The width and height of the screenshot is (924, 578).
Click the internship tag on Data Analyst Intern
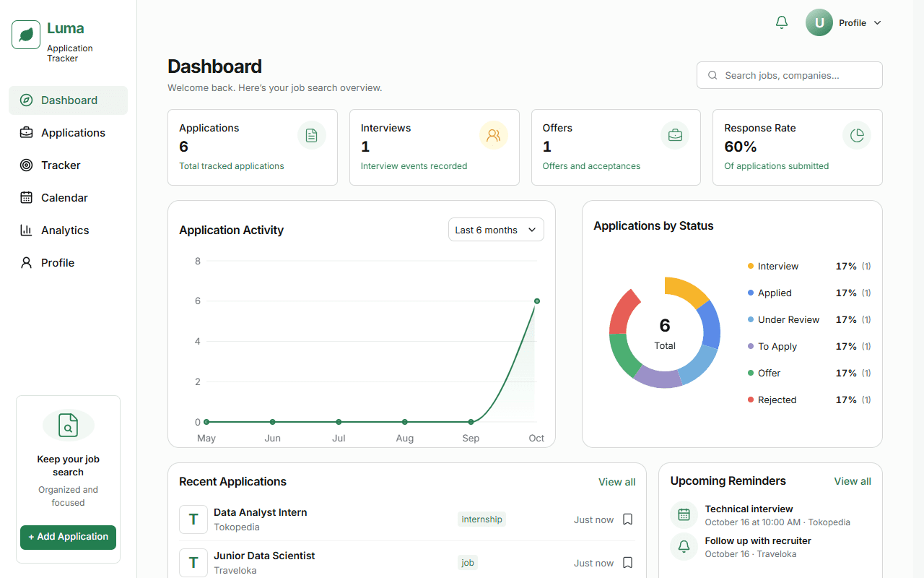click(x=481, y=519)
